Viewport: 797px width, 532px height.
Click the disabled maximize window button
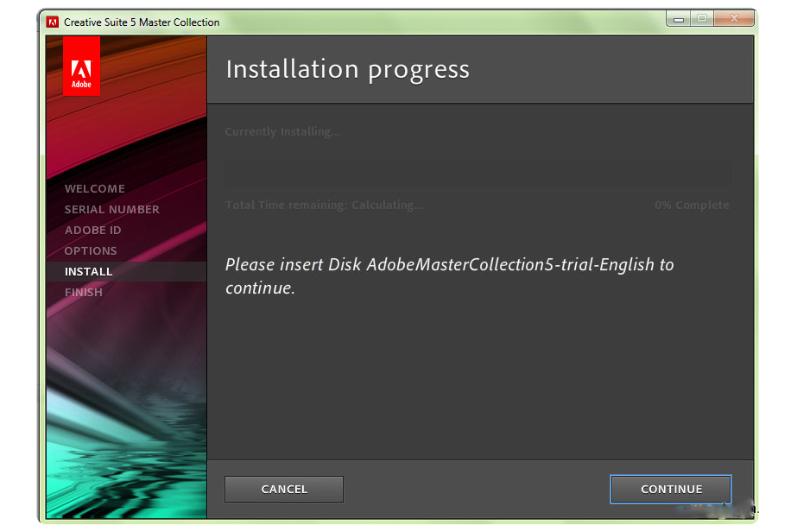click(702, 19)
